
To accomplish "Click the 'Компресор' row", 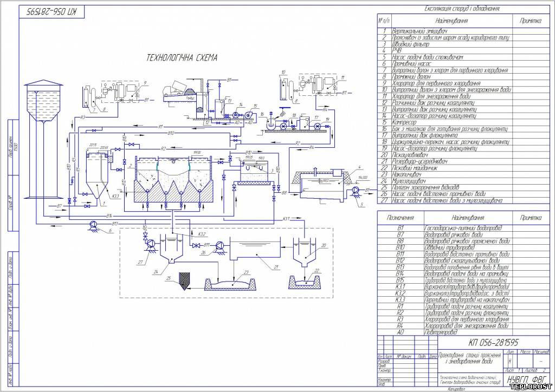I will (x=464, y=122).
